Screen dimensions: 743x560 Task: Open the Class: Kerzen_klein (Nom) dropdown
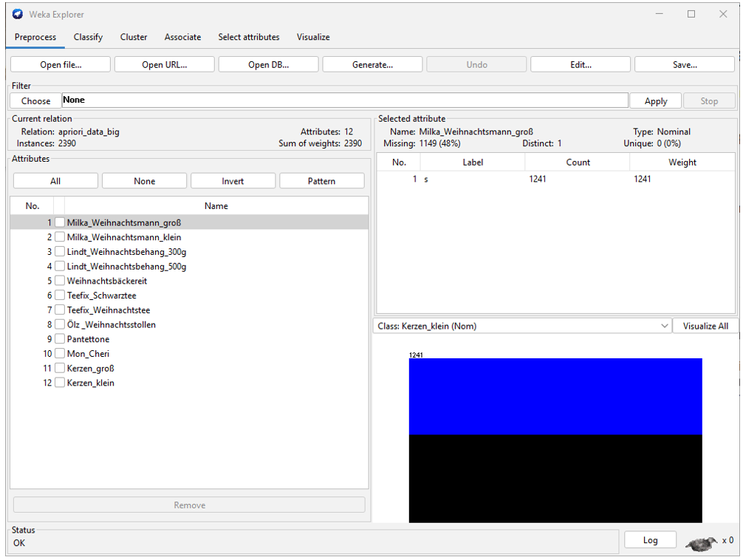[x=522, y=326]
